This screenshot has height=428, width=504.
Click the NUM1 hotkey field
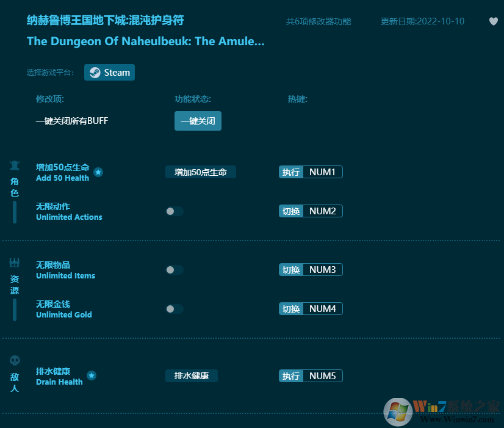click(322, 172)
